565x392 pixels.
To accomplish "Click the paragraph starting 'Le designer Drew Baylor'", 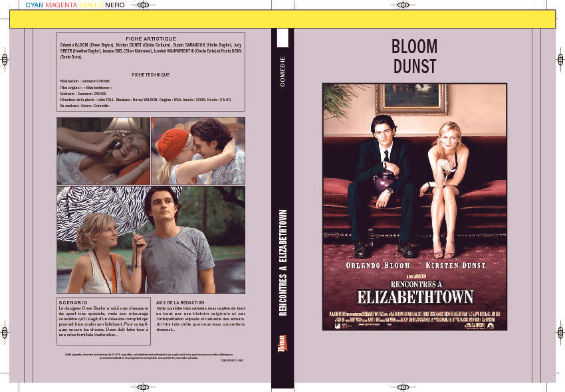I will (x=104, y=322).
